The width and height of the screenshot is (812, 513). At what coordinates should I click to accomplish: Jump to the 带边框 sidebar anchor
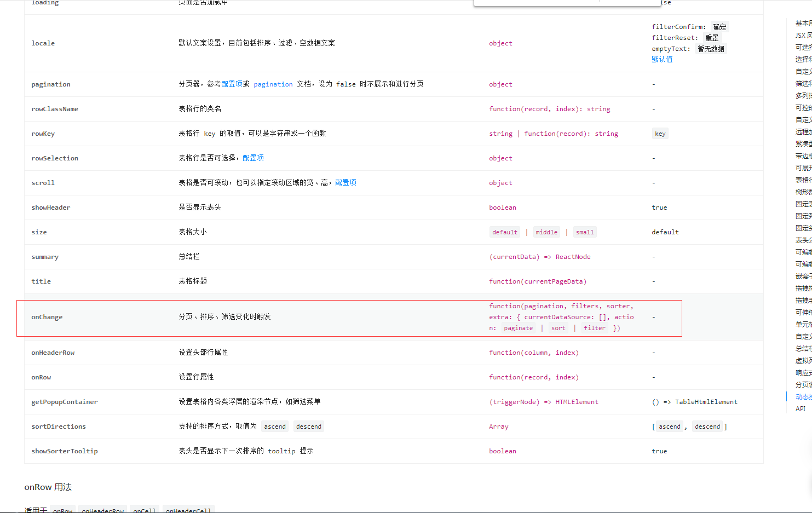click(x=803, y=155)
